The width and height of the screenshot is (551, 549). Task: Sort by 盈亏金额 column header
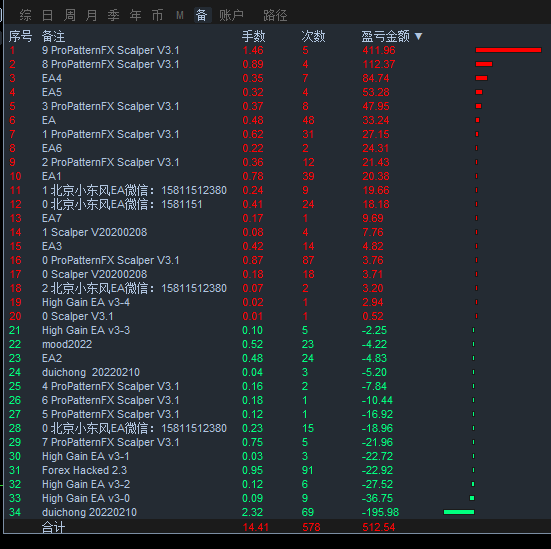click(385, 36)
